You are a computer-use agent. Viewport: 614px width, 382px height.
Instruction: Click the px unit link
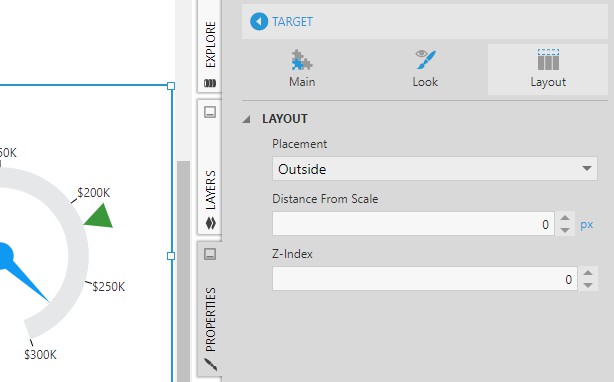[587, 225]
